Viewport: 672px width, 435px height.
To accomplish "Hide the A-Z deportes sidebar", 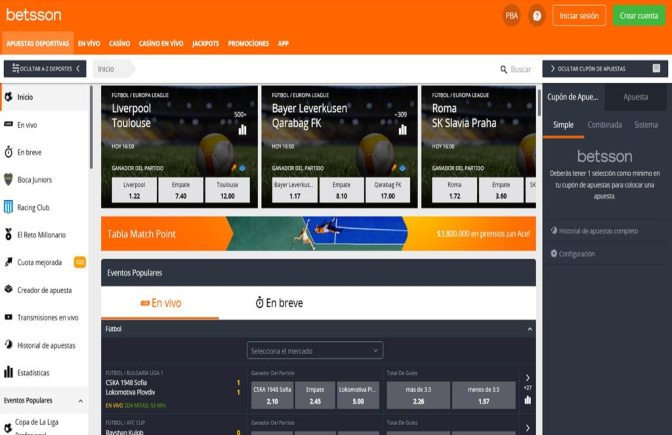I will click(x=45, y=69).
